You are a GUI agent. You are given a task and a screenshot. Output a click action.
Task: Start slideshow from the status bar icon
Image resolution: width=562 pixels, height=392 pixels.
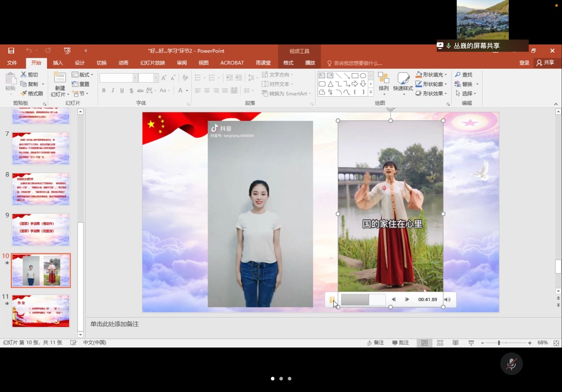click(471, 343)
